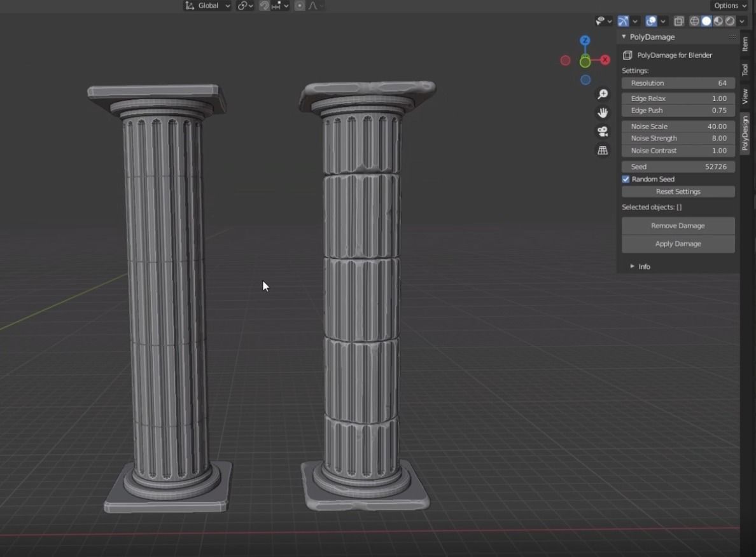The height and width of the screenshot is (557, 756).
Task: Click the zoom magnifier icon in viewport gizmos
Action: (x=603, y=93)
